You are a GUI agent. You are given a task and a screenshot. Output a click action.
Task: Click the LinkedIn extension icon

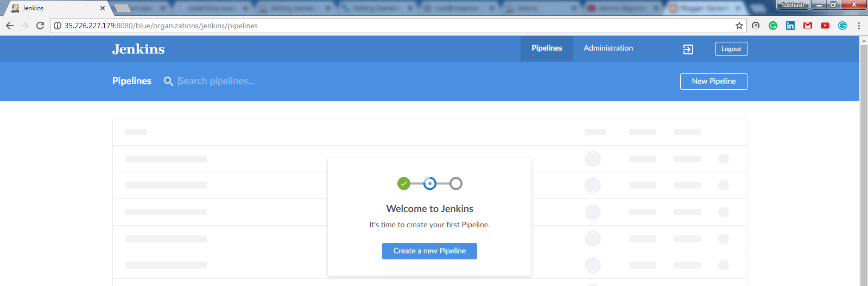[x=790, y=26]
